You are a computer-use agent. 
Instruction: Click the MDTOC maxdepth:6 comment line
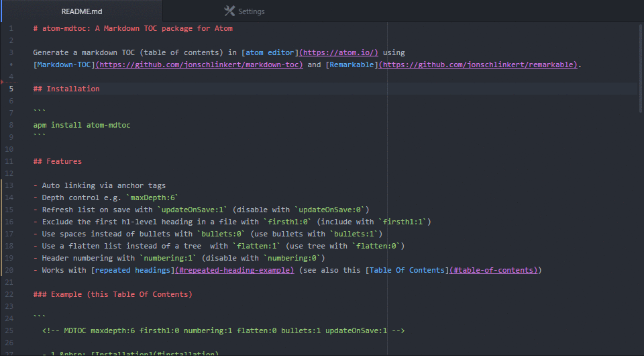pos(223,330)
